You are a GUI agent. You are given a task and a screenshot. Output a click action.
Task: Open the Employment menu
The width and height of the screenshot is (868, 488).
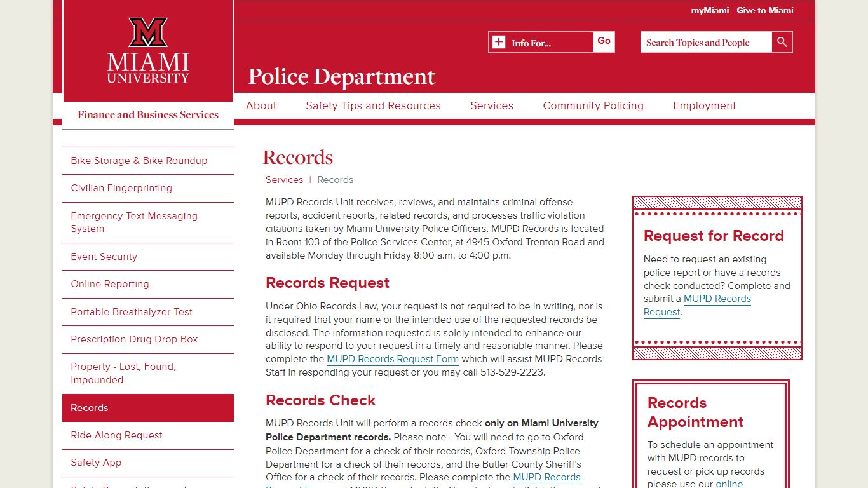[705, 106]
